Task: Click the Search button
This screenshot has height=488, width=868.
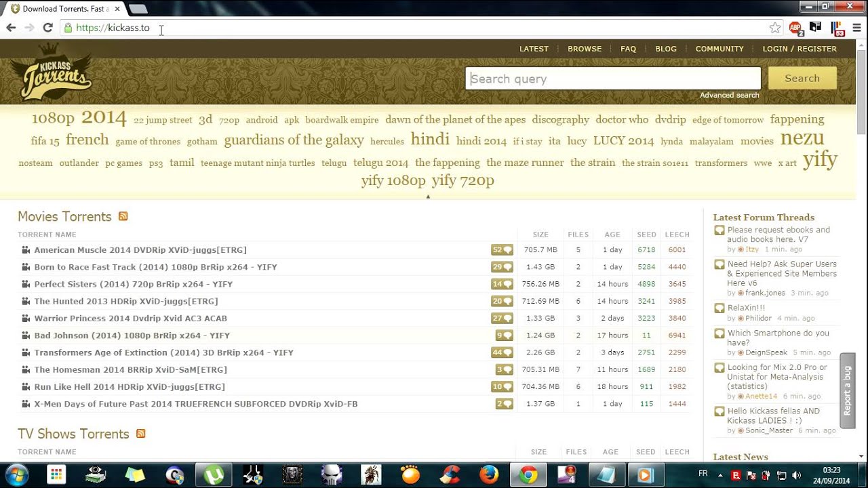Action: pyautogui.click(x=802, y=79)
